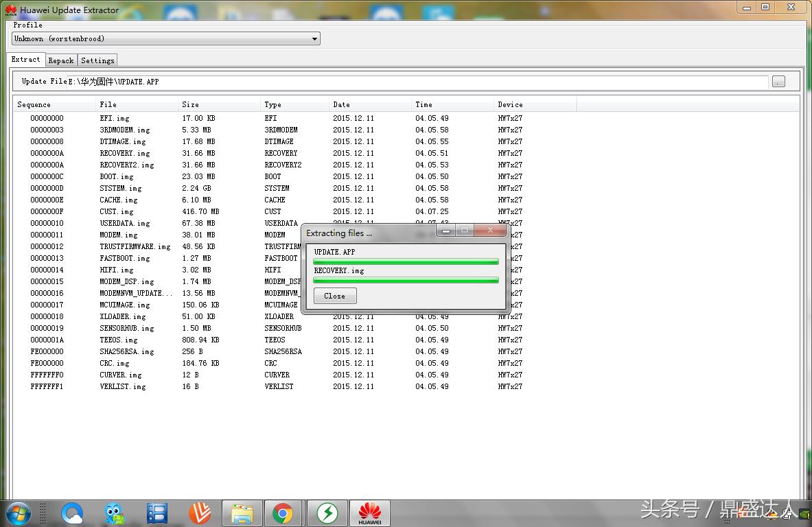This screenshot has width=812, height=527.
Task: Launch the film strip video taskbar app
Action: tap(157, 513)
